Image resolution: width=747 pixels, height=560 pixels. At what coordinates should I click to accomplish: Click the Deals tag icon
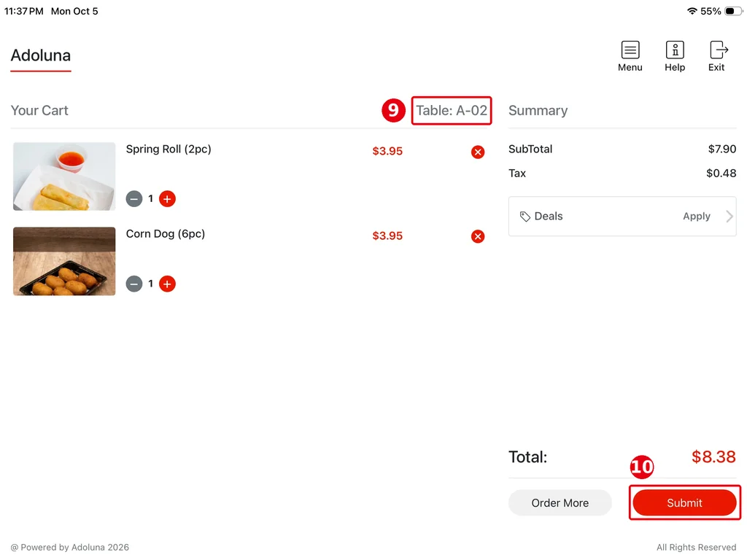click(x=525, y=217)
